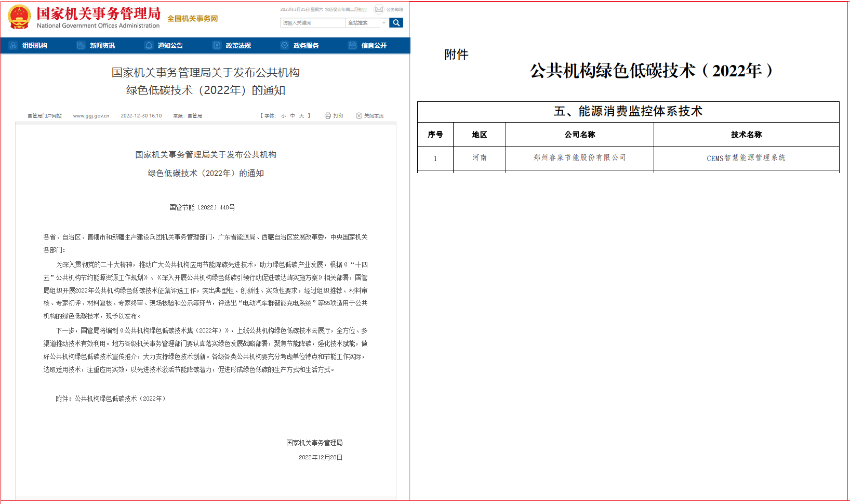Click the 通知公告 bell icon
Viewport: 850px width, 504px height.
[149, 45]
